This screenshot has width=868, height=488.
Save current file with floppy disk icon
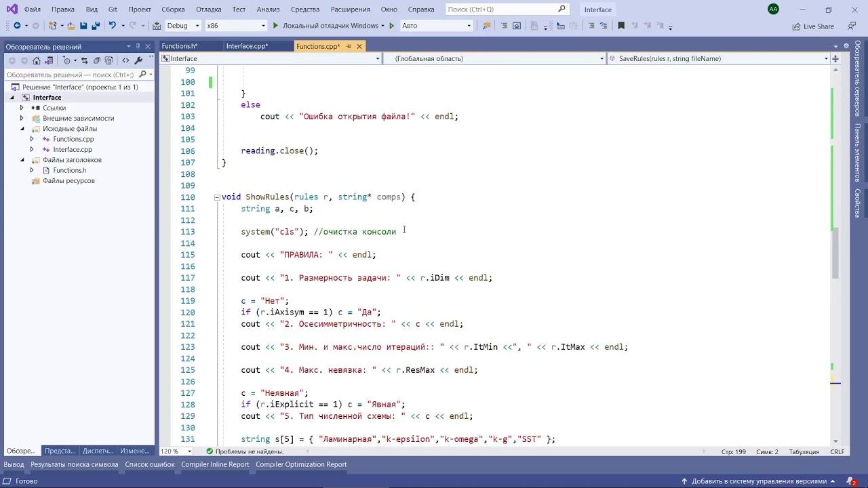point(83,26)
